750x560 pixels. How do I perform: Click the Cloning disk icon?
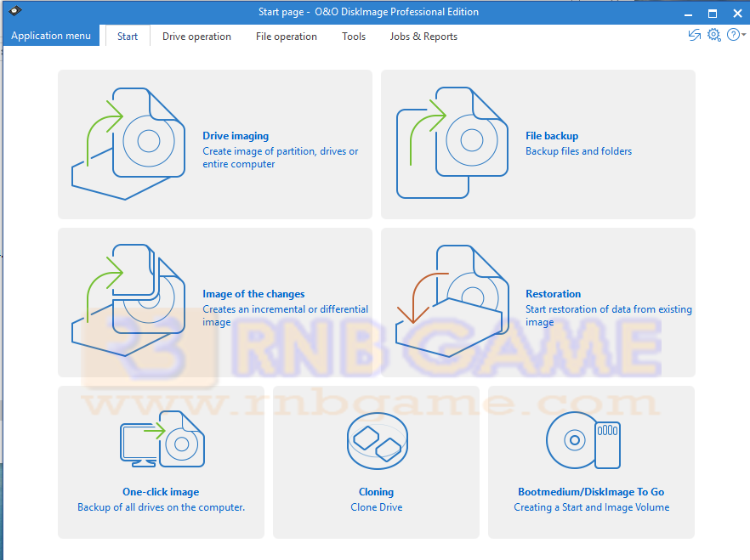(x=377, y=440)
